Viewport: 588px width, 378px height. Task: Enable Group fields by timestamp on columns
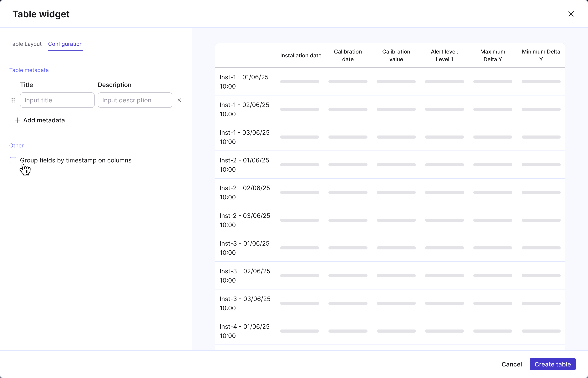pyautogui.click(x=13, y=160)
